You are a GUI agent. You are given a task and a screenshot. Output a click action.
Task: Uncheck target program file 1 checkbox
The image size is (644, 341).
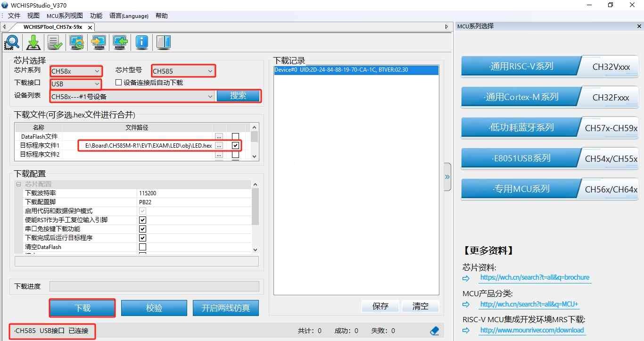(235, 145)
